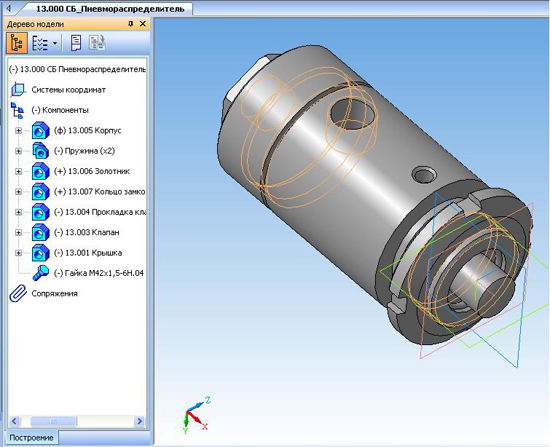Click the horizontal scrollbar thumb in tree

click(x=53, y=421)
